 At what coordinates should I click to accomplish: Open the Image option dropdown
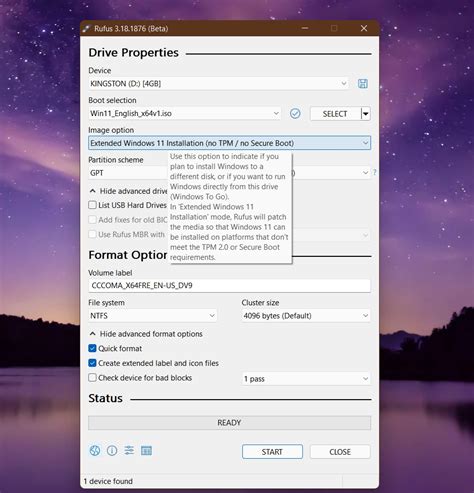pyautogui.click(x=229, y=143)
